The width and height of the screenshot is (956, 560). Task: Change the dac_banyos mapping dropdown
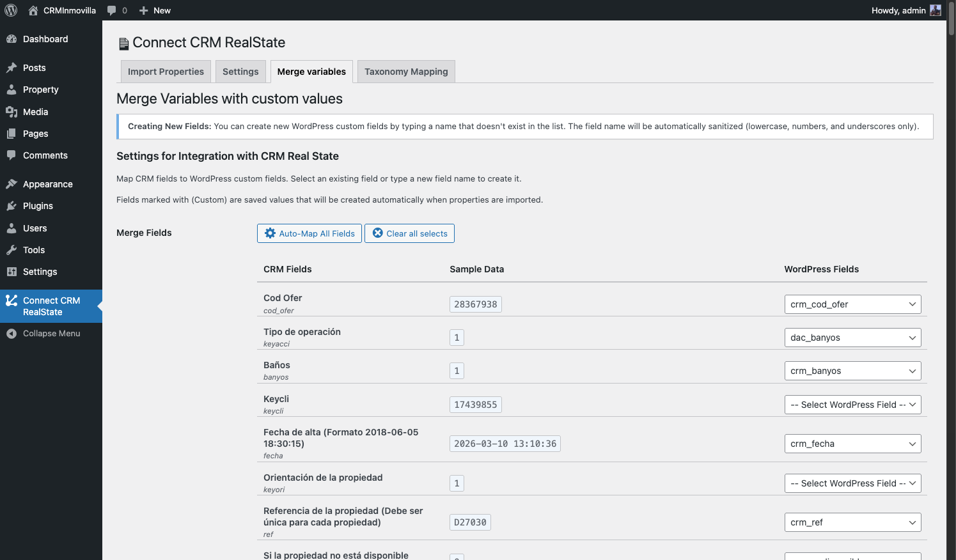coord(852,338)
